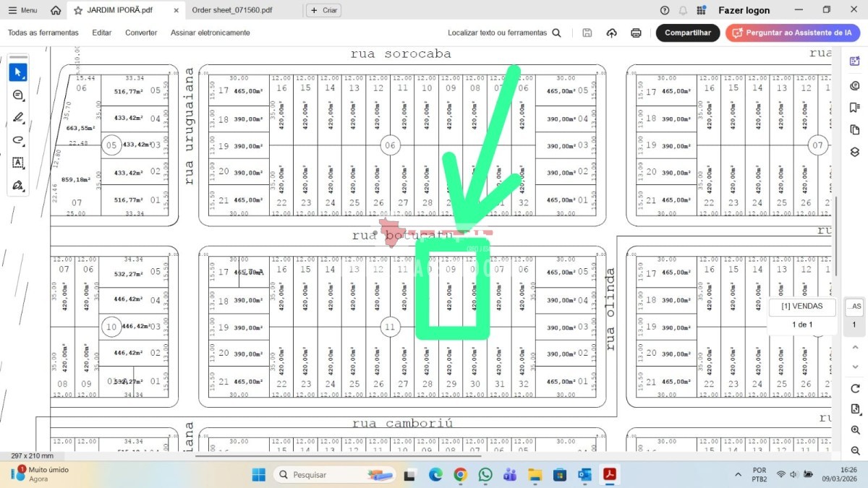
Task: Star the JARDIM IPORÃ.pdf file as favorite
Action: coord(78,10)
